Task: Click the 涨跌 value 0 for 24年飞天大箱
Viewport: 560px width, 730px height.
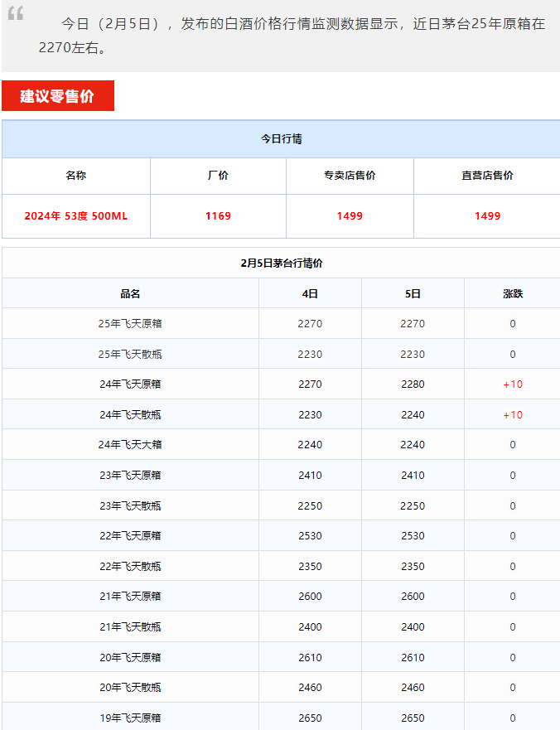Action: [x=513, y=445]
